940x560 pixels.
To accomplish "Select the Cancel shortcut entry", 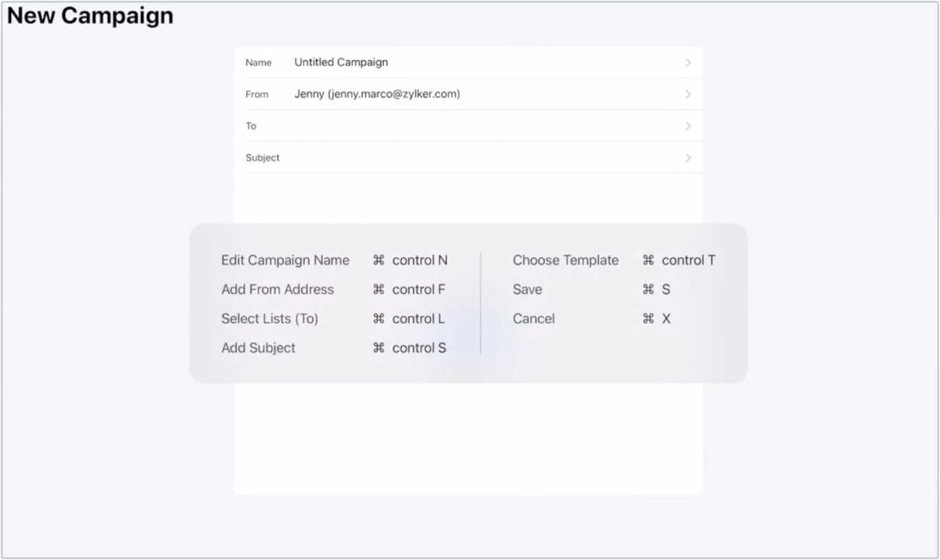I will tap(534, 318).
